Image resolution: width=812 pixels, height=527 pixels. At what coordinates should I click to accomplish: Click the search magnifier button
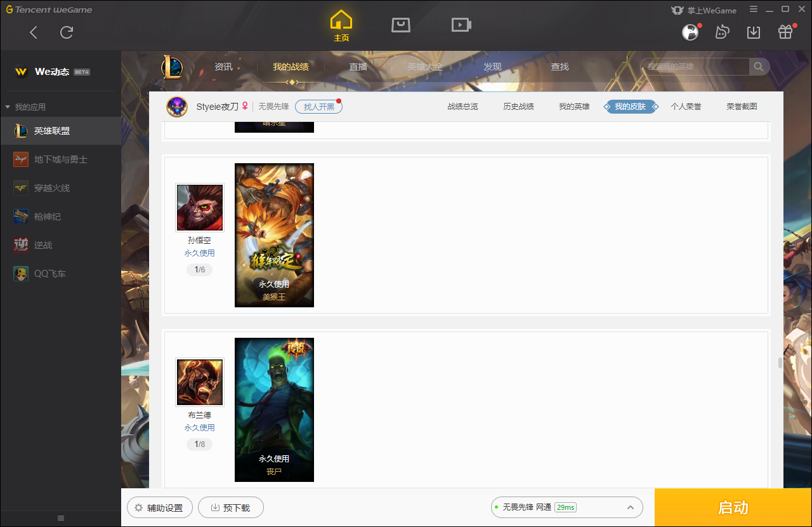759,67
